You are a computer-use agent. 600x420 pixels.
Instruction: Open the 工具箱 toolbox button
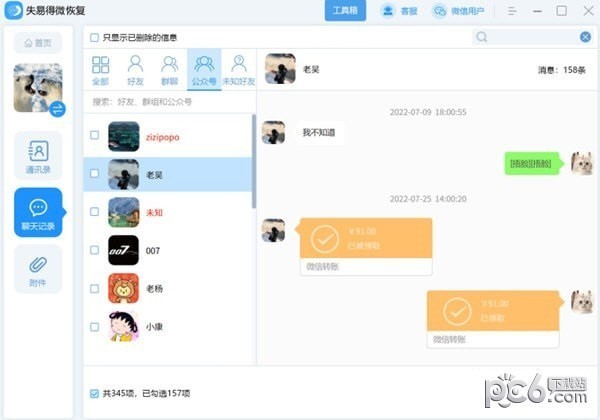[345, 10]
